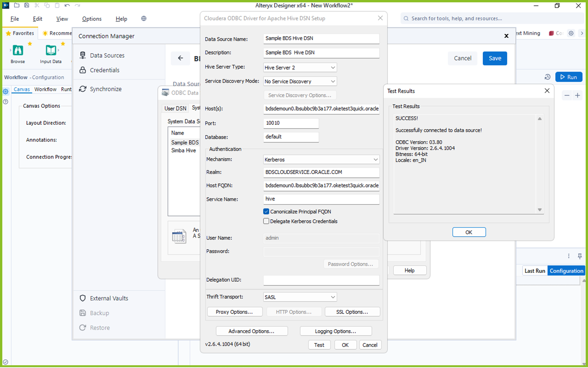This screenshot has height=368, width=588.
Task: Open the Help menu
Action: [121, 19]
